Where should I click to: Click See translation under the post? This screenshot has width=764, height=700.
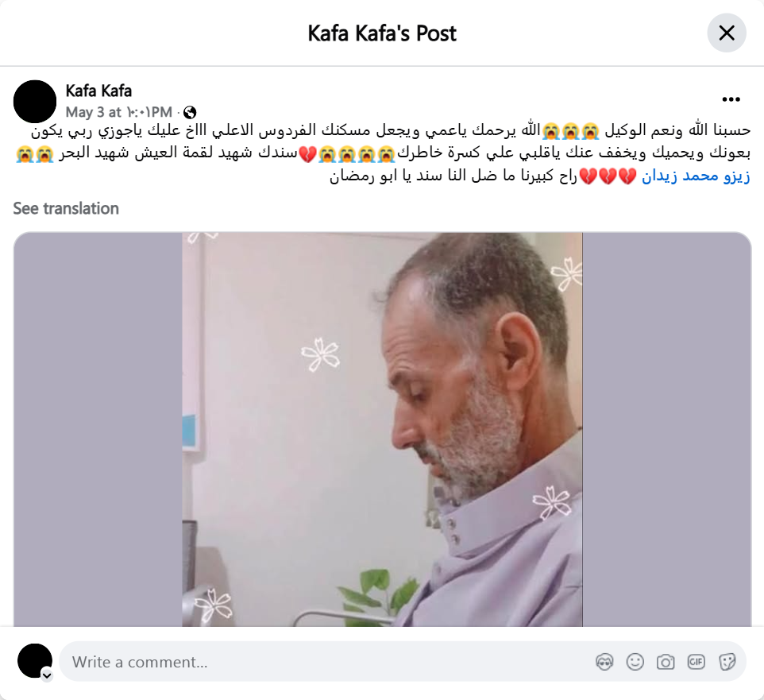66,209
